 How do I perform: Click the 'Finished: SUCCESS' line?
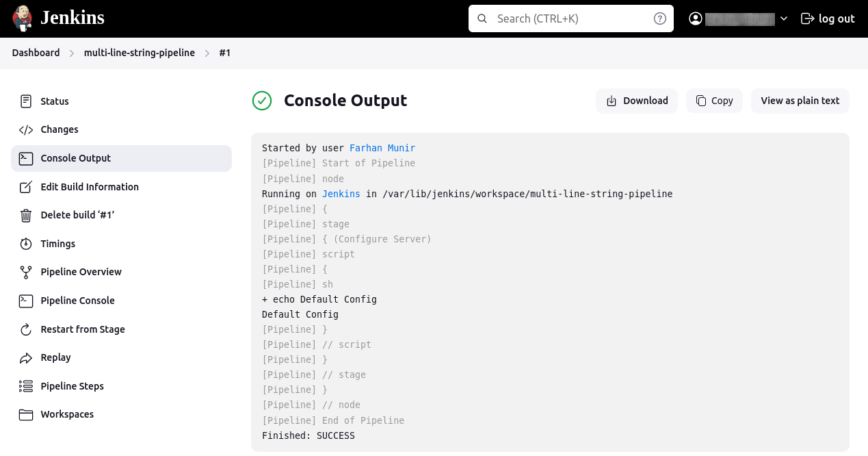(308, 435)
